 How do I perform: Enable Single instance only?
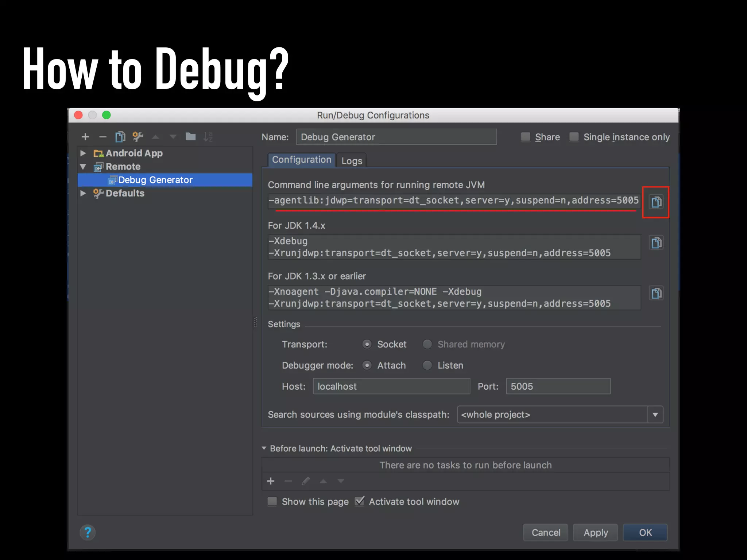pyautogui.click(x=574, y=137)
